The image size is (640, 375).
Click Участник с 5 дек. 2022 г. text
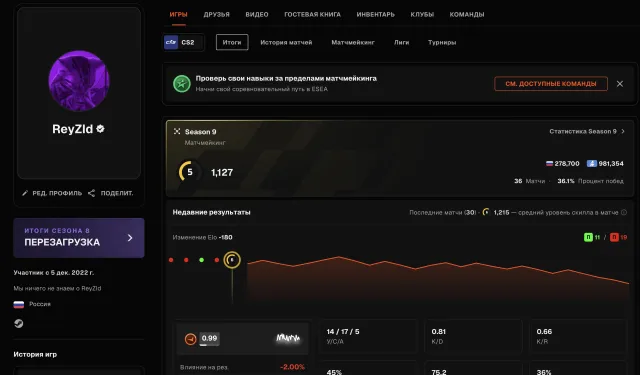pos(53,273)
